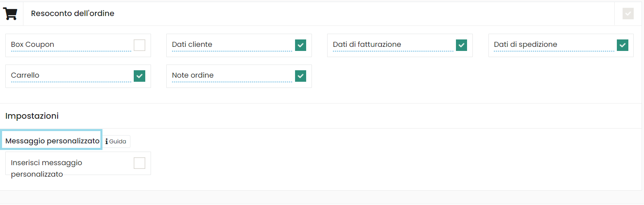644x205 pixels.
Task: Open the Guida help button
Action: 116,141
